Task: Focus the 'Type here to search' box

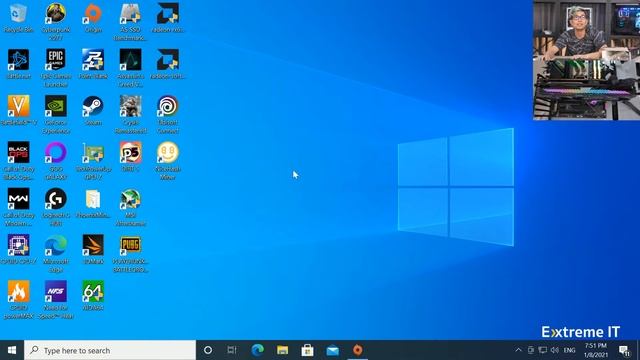Action: pos(110,350)
